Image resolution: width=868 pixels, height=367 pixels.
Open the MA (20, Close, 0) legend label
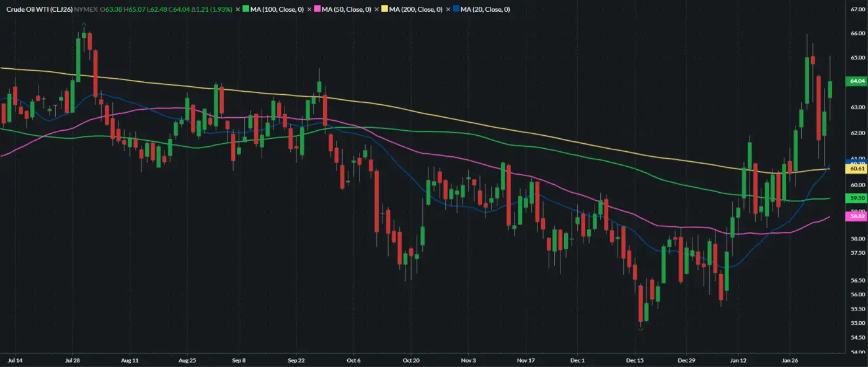tap(486, 10)
